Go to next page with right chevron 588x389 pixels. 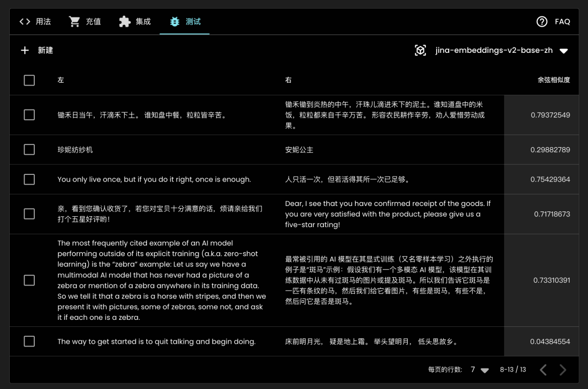[x=563, y=369]
